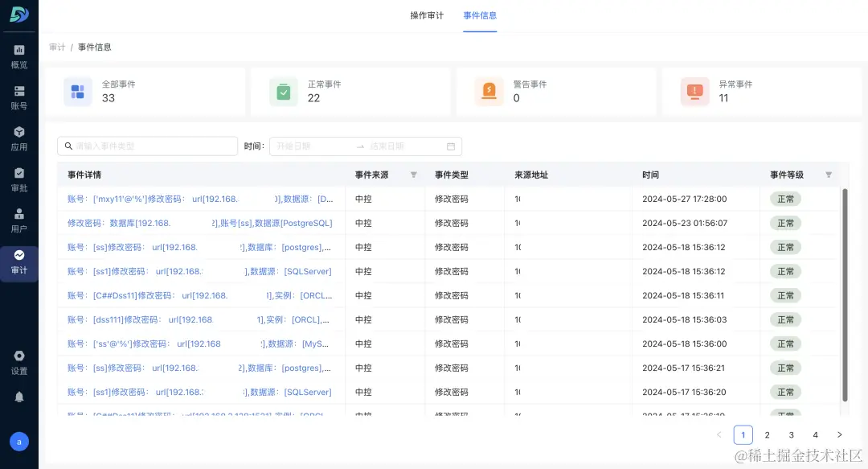Screen dimensions: 868x469
Task: Click time 2024-05-18 15:36:00
Action: tap(684, 344)
